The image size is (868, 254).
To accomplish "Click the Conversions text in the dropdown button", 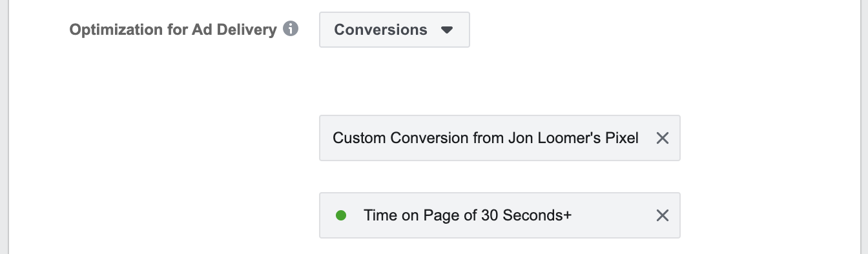I will [x=380, y=30].
